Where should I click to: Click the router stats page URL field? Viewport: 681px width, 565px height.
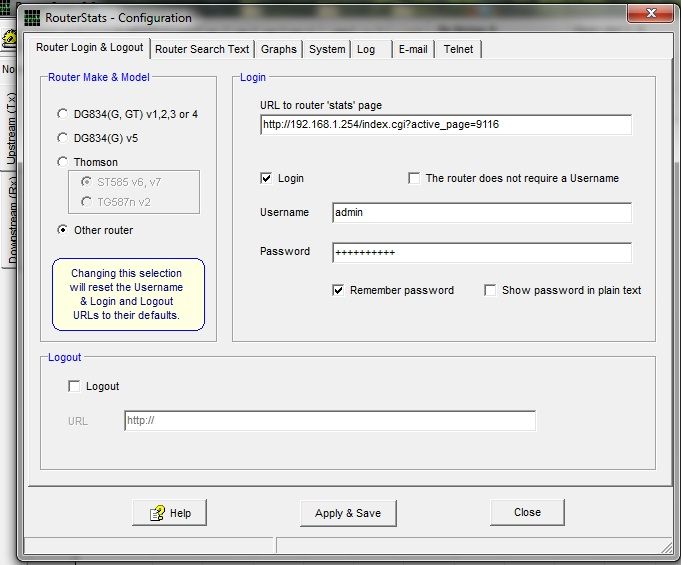(x=443, y=125)
